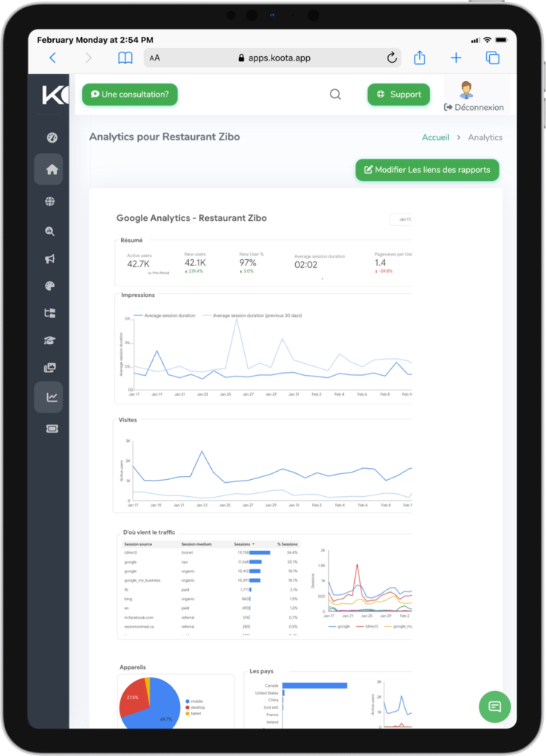This screenshot has width=546, height=756.
Task: Open the globe icon in sidebar
Action: [51, 202]
